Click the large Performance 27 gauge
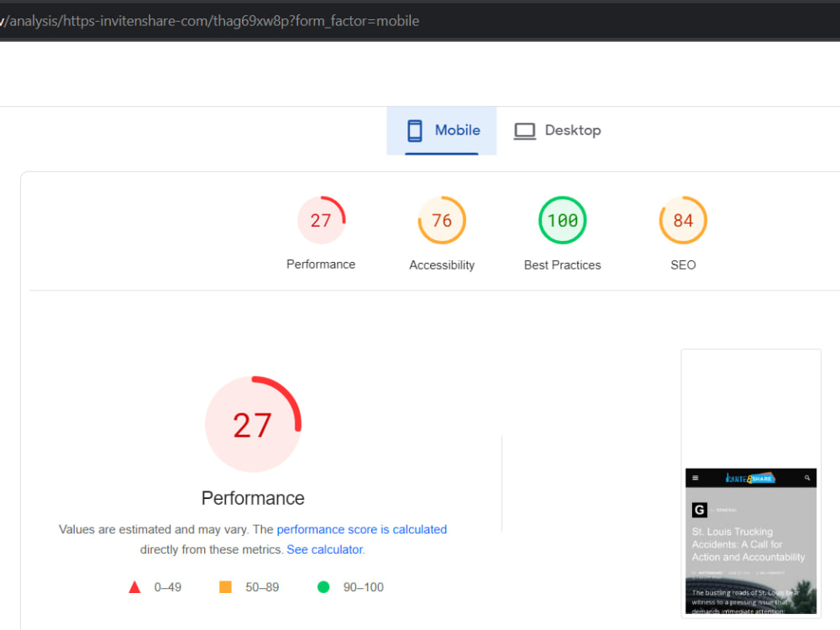The height and width of the screenshot is (630, 840). tap(253, 424)
